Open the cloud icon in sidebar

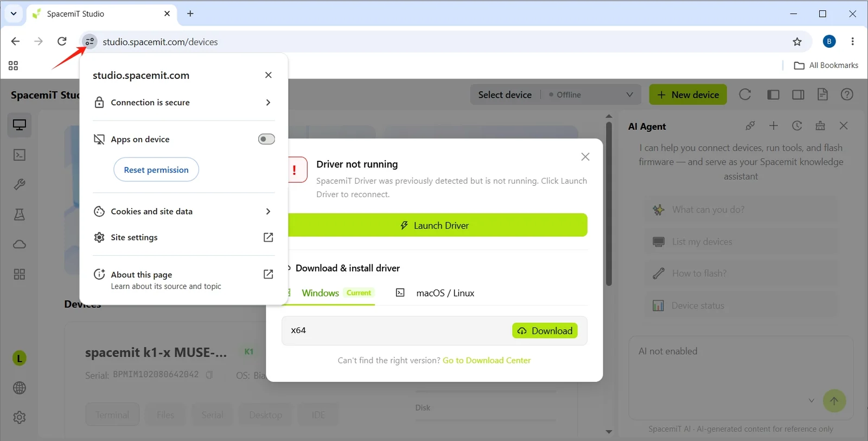20,244
